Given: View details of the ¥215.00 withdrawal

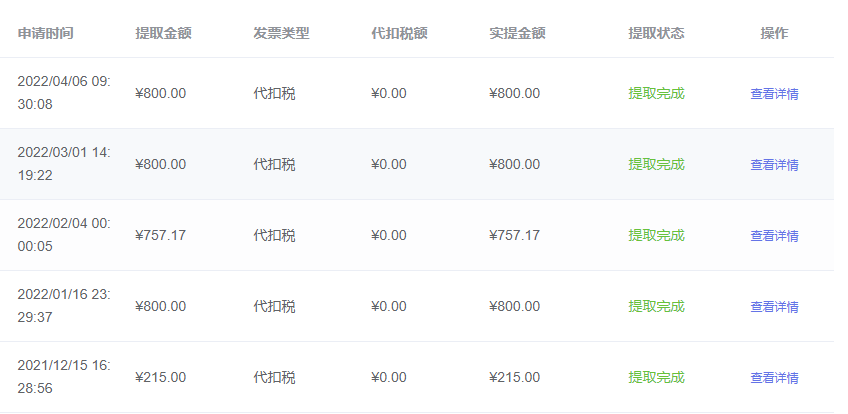Looking at the screenshot, I should 774,378.
